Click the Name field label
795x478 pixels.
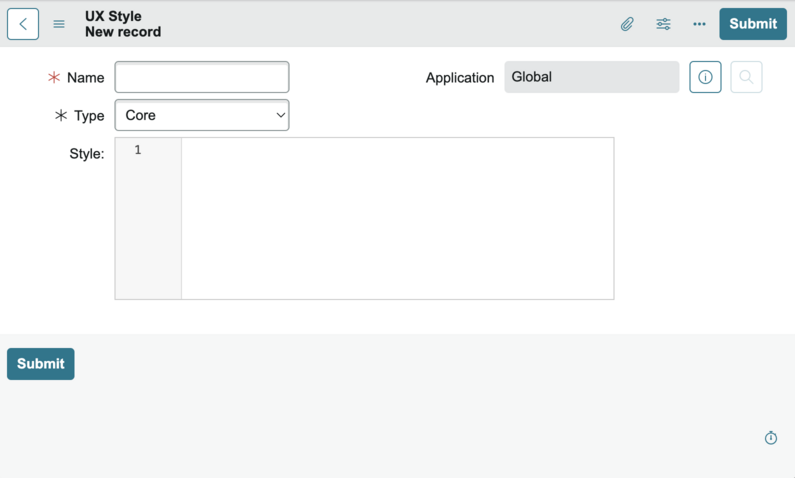[86, 78]
